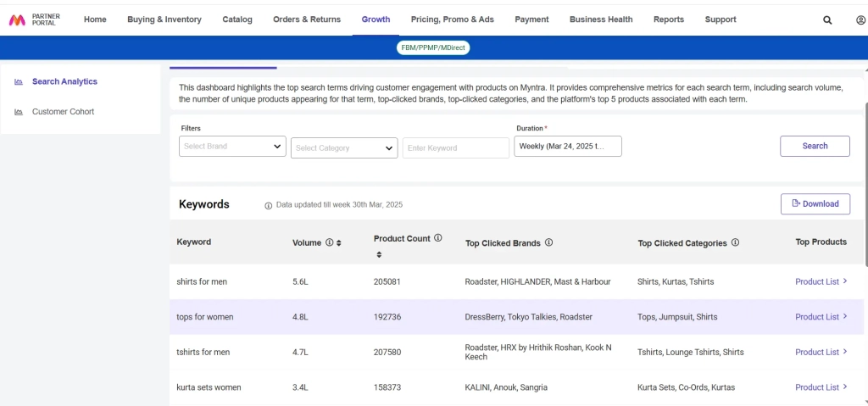This screenshot has width=868, height=406.
Task: Open the Pricing, Promo & Ads menu
Action: [x=452, y=19]
